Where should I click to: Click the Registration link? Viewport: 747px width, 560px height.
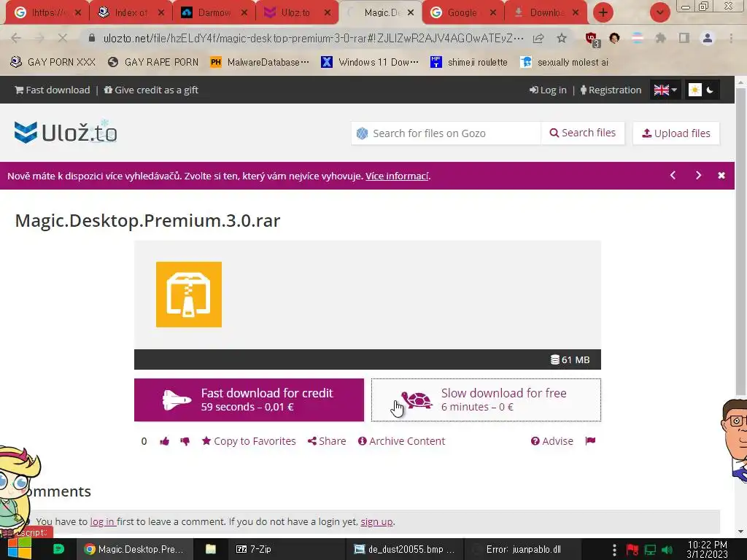click(x=611, y=90)
